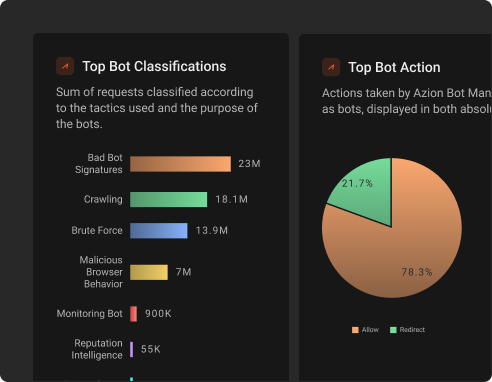The height and width of the screenshot is (382, 492).
Task: Click the 23M value label
Action: (x=249, y=164)
